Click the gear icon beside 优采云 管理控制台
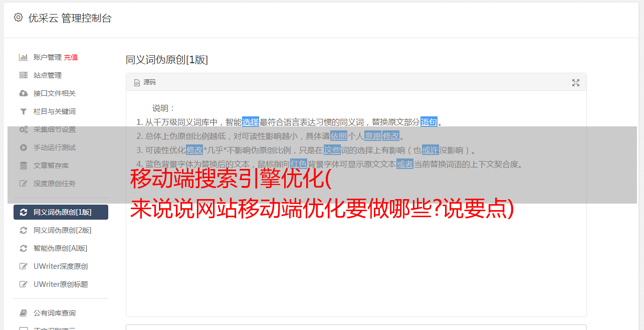 tap(18, 18)
